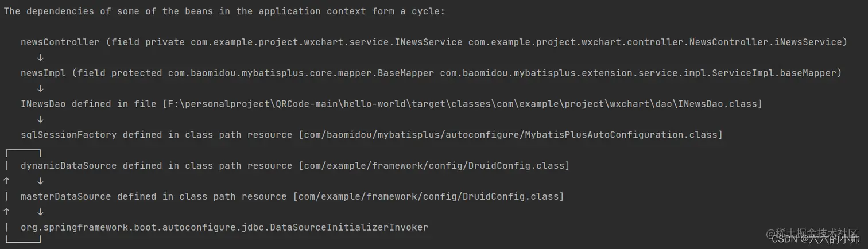Click the down arrow below newsController

coord(40,57)
